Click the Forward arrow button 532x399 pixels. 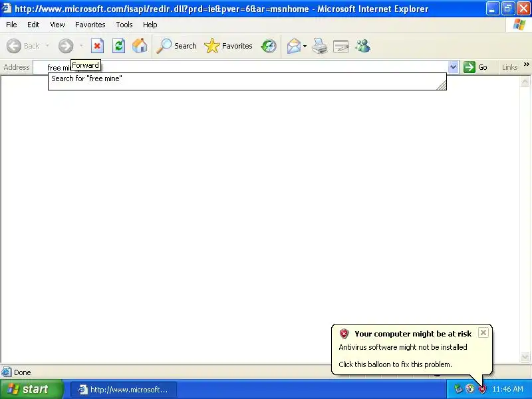(x=65, y=46)
